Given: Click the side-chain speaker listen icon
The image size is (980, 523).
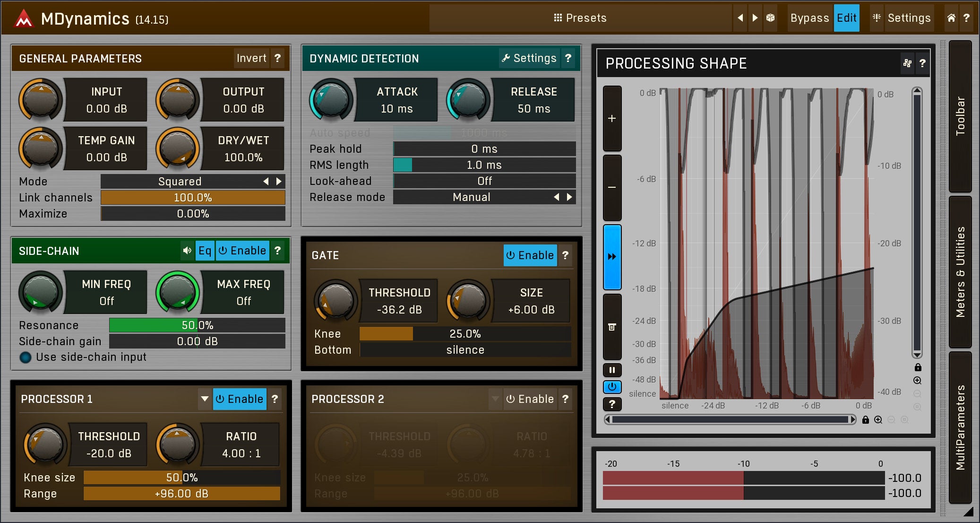Looking at the screenshot, I should pyautogui.click(x=187, y=251).
